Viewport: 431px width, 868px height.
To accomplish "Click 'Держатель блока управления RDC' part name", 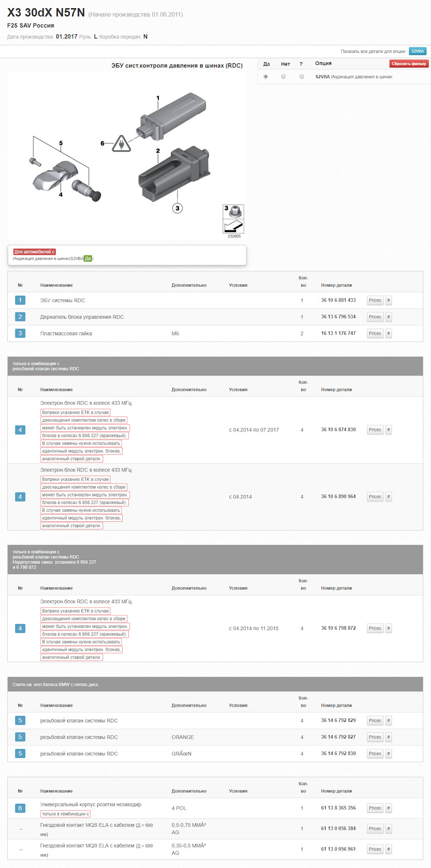I will pyautogui.click(x=82, y=317).
